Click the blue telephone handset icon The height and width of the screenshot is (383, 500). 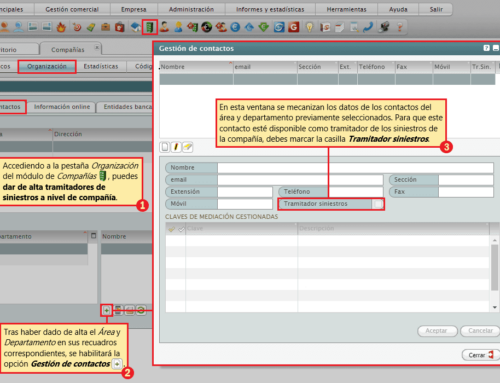pyautogui.click(x=368, y=27)
